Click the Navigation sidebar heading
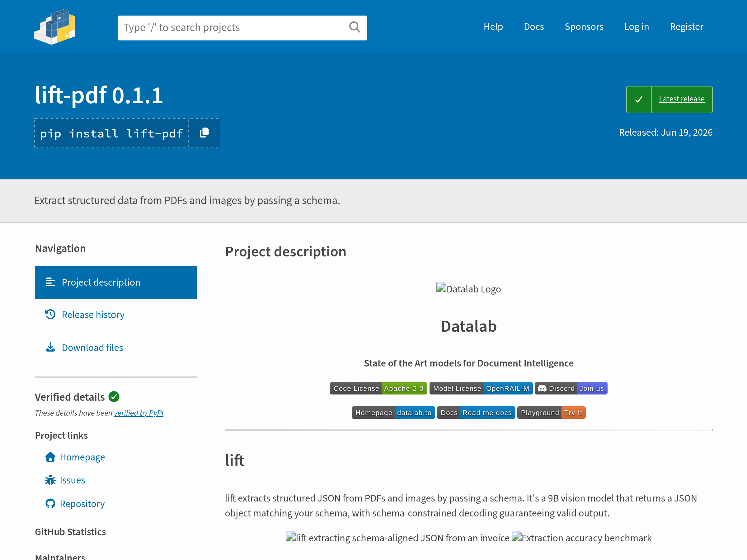The height and width of the screenshot is (560, 747). (x=60, y=249)
